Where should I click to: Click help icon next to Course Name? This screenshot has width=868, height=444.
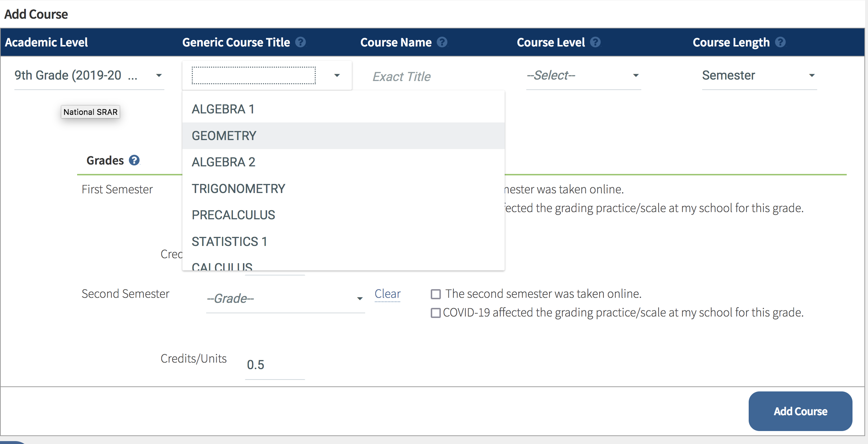pyautogui.click(x=442, y=42)
